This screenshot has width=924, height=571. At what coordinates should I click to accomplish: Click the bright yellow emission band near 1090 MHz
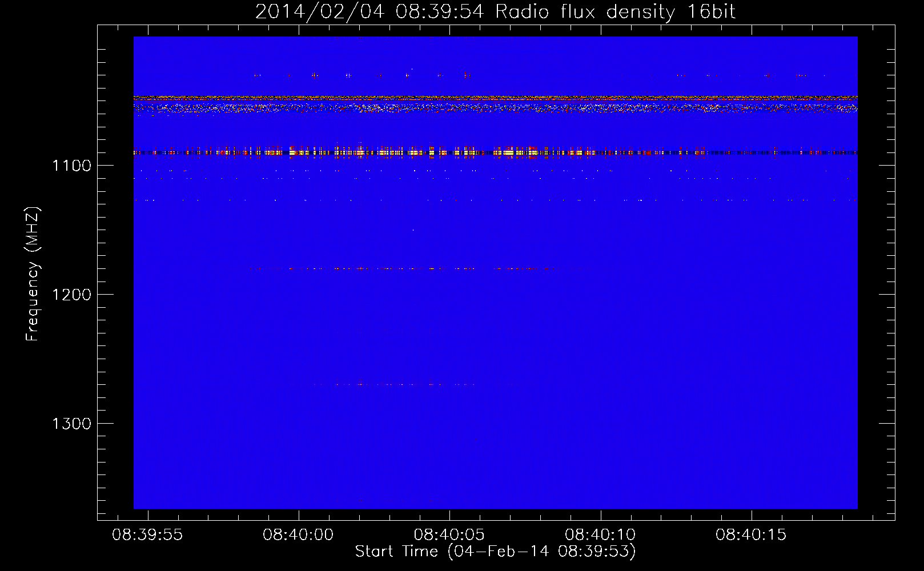click(x=495, y=152)
